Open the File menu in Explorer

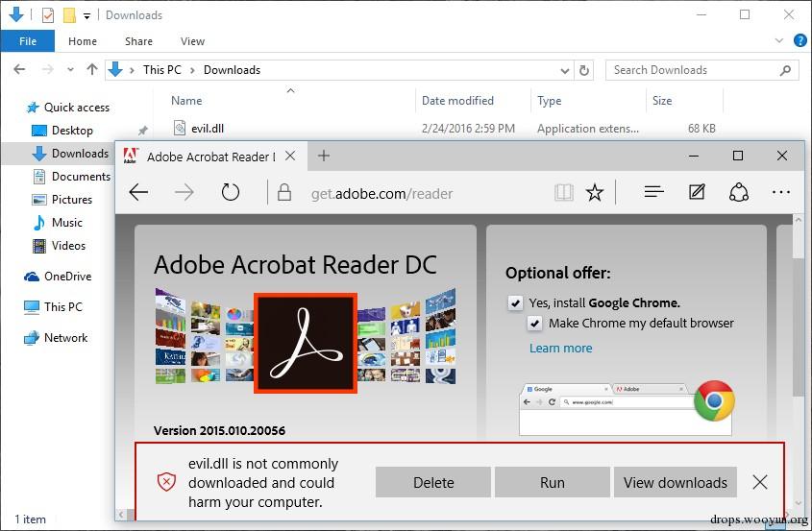click(28, 41)
